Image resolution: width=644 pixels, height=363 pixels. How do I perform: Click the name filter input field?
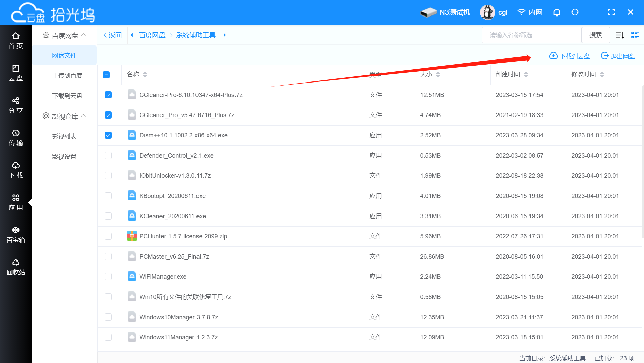(532, 35)
